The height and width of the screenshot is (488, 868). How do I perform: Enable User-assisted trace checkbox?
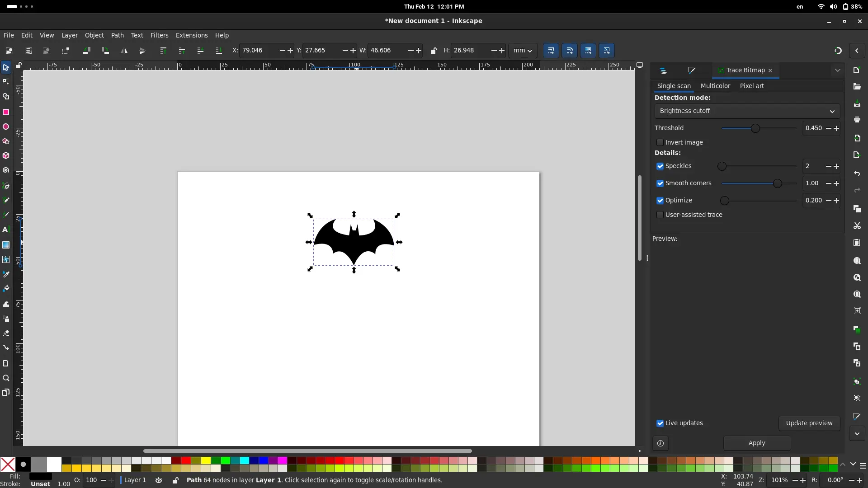pos(660,215)
